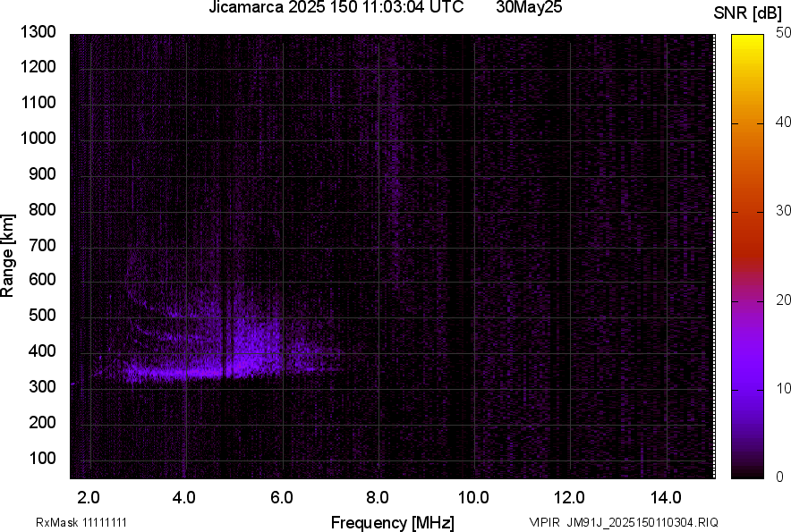791x532 pixels.
Task: Click the range tick label '1200'
Action: (38, 66)
